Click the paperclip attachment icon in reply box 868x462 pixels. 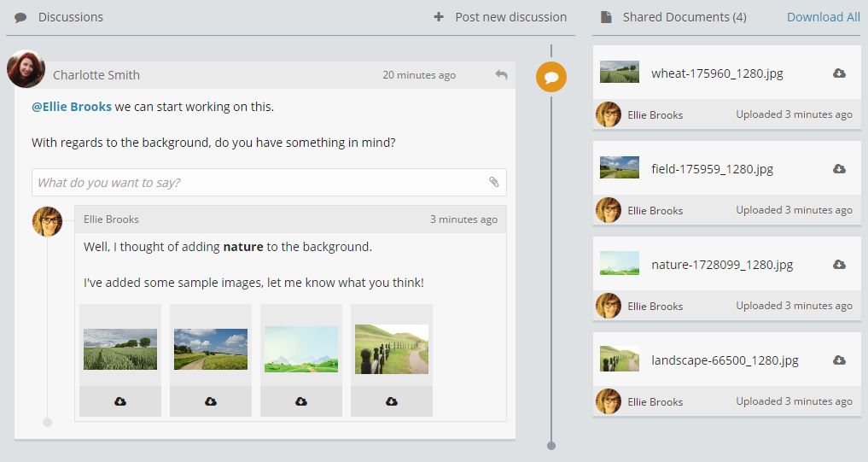[493, 182]
